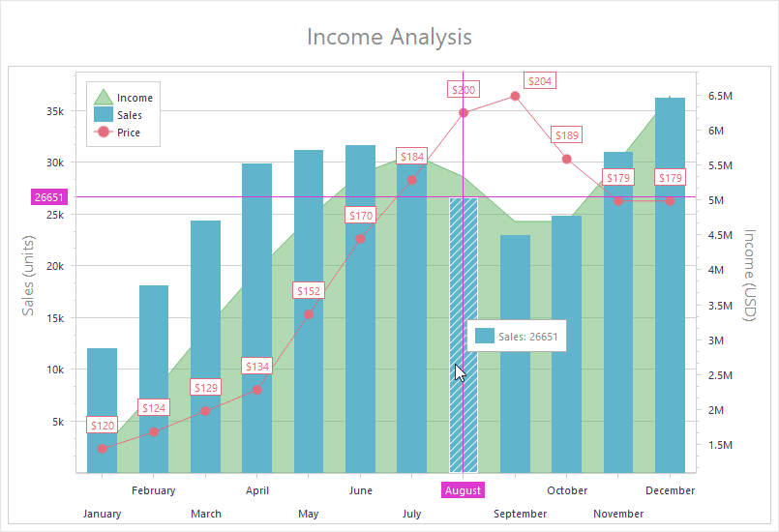Select the Price legend label

[x=129, y=133]
